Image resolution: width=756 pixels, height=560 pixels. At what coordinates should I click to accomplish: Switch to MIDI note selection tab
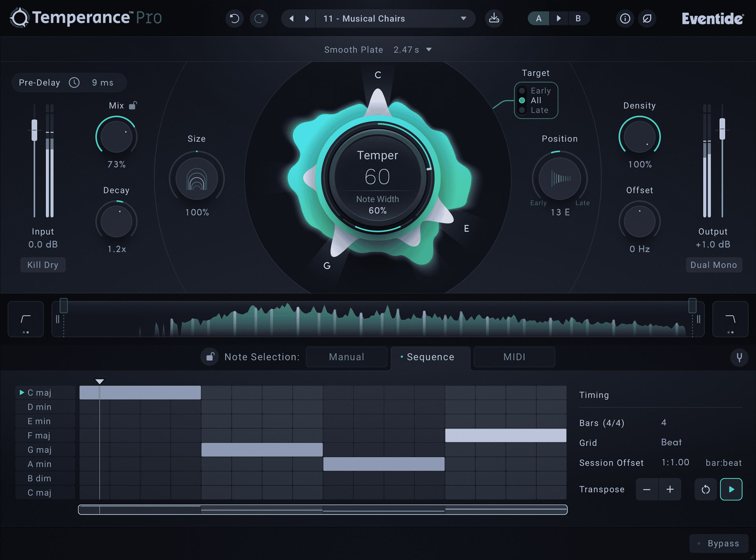tap(514, 357)
